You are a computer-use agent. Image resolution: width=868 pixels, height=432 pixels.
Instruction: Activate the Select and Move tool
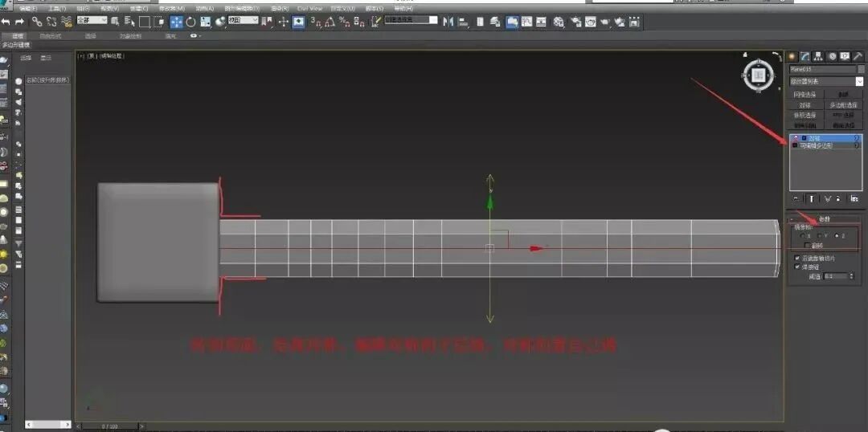176,22
